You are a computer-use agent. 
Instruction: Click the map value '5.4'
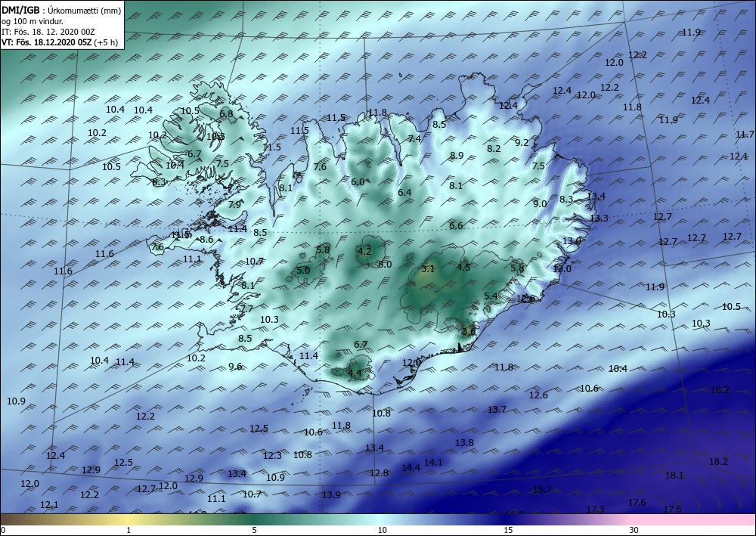(x=491, y=296)
